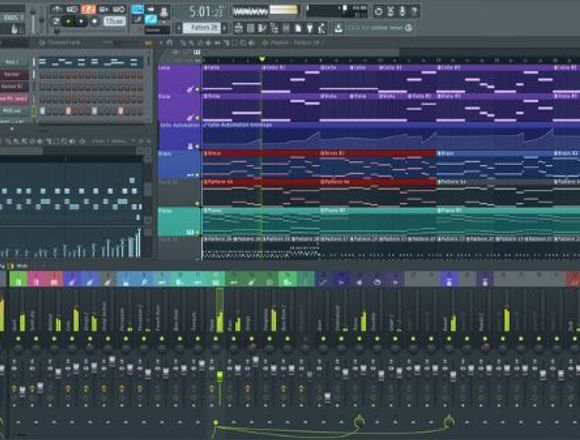
Task: Toggle first step of second channel row
Action: [42, 76]
